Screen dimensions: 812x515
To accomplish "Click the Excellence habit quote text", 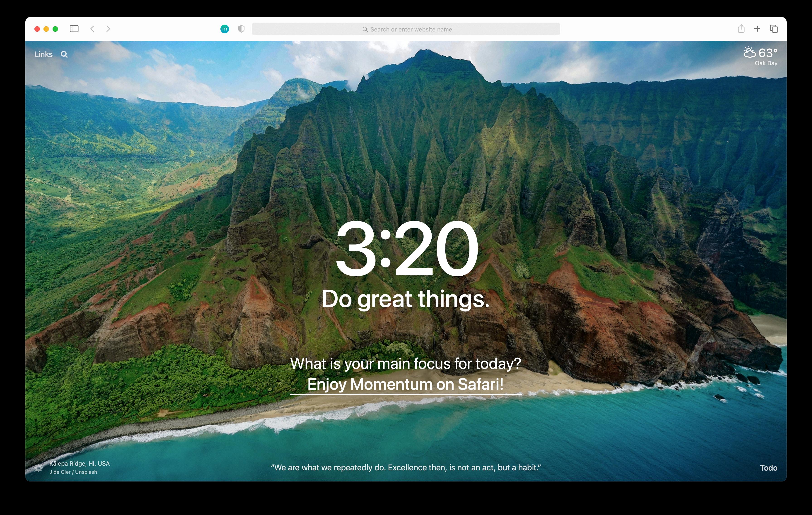I will click(406, 468).
